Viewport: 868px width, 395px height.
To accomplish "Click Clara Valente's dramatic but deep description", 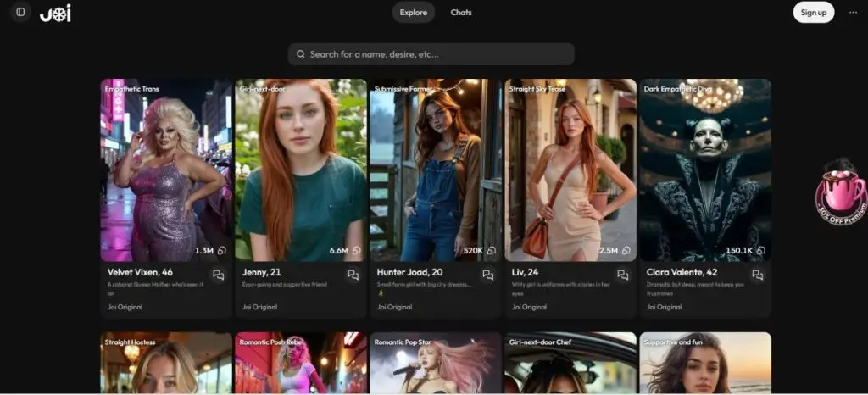I will tap(695, 289).
